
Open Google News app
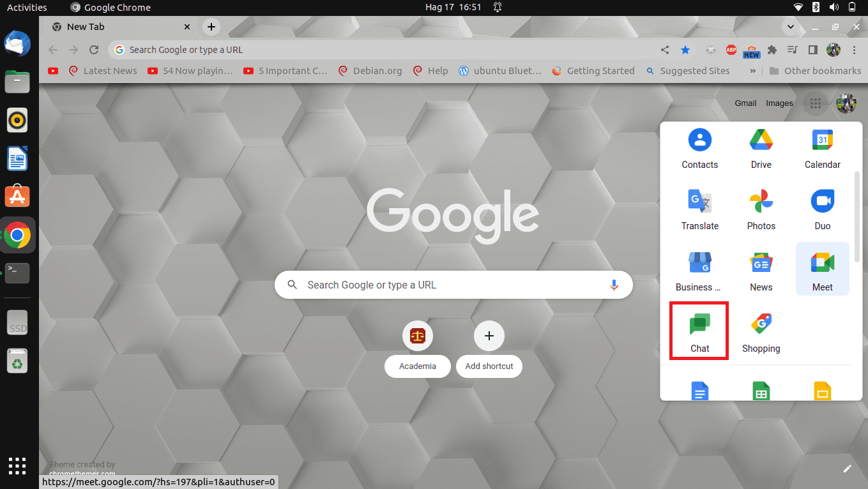coord(761,271)
